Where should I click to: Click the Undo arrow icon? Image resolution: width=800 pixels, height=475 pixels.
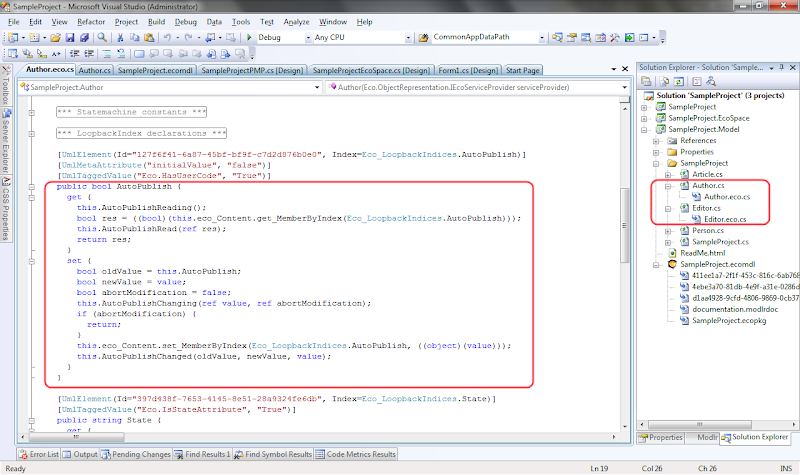168,37
